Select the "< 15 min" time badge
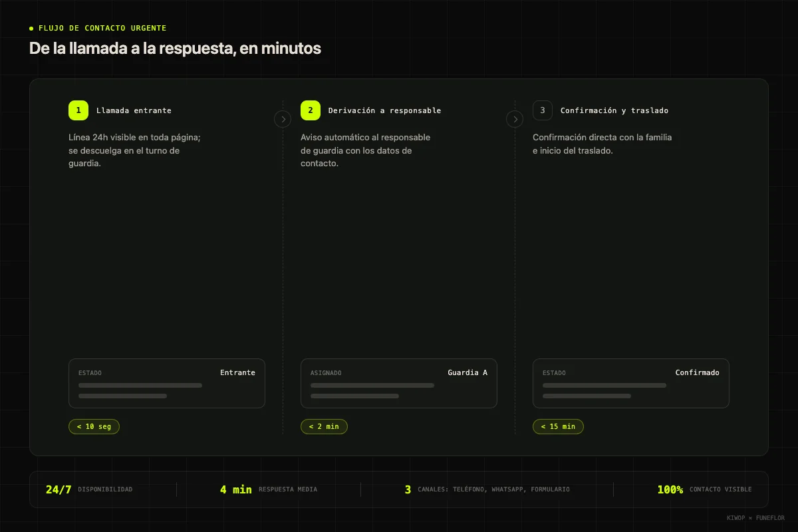 click(558, 426)
